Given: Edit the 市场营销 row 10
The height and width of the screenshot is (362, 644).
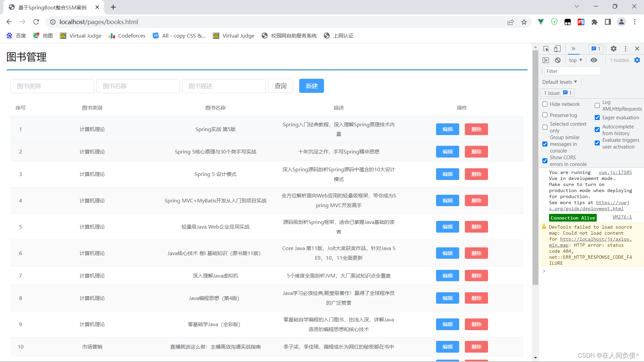Looking at the screenshot, I should point(447,347).
